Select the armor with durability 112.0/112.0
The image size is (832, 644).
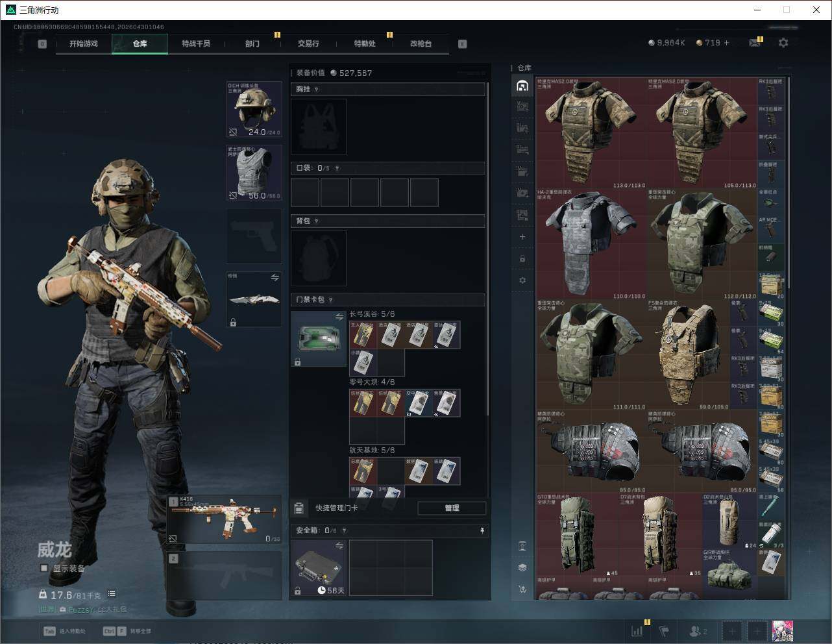click(702, 244)
